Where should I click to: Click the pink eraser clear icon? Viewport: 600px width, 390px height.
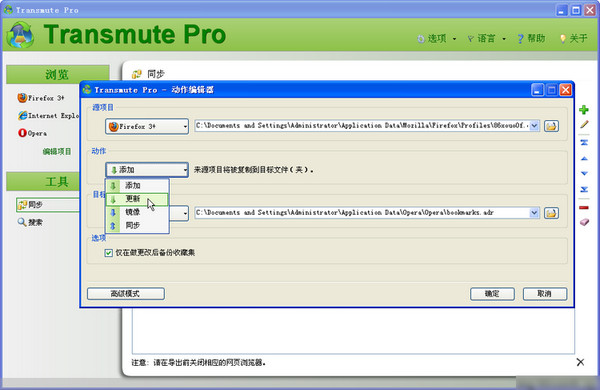(x=584, y=222)
